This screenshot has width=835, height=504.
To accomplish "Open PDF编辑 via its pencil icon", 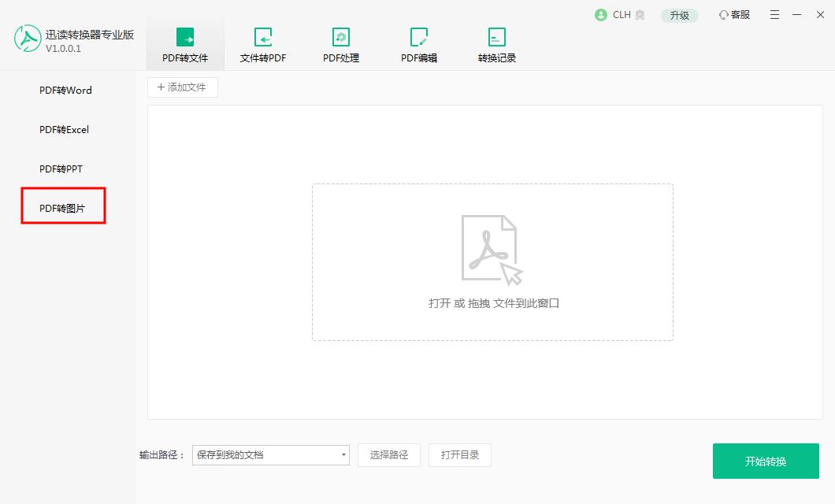I will tap(417, 36).
